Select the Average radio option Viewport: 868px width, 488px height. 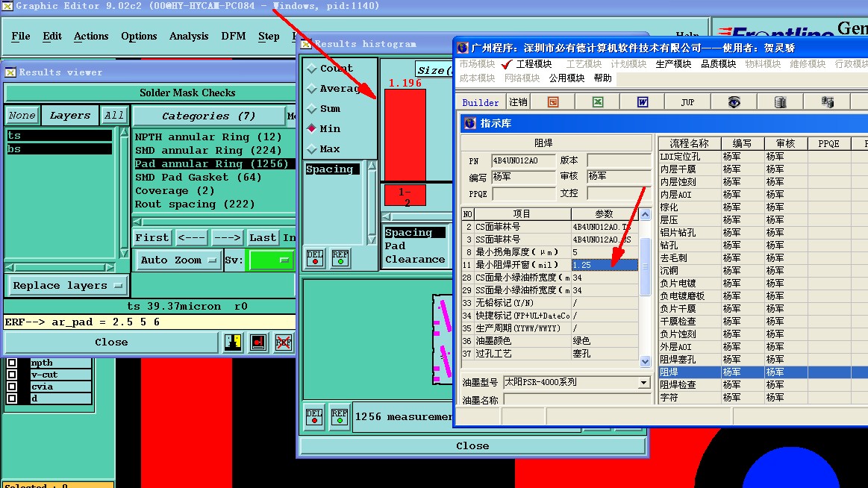(312, 89)
